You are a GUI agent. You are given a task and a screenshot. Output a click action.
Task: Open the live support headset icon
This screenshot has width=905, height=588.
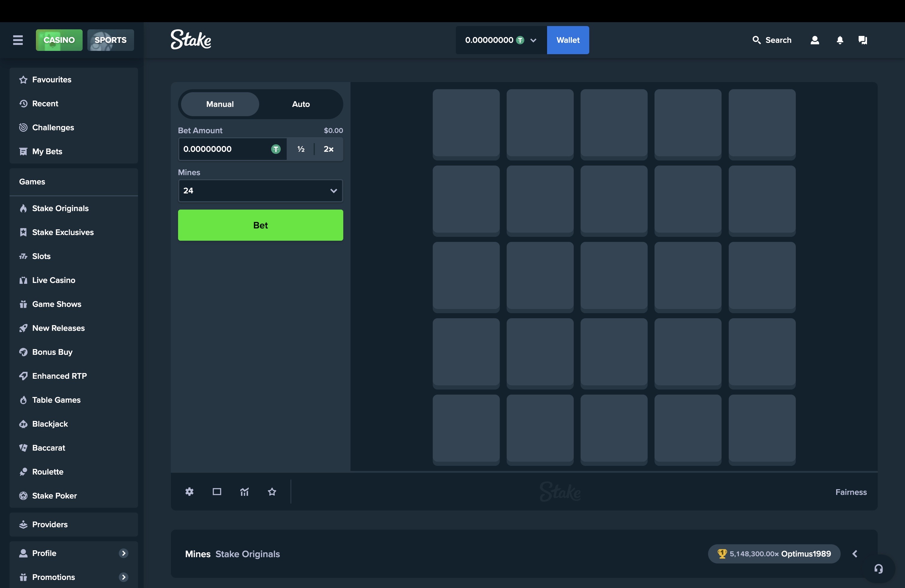pos(878,569)
